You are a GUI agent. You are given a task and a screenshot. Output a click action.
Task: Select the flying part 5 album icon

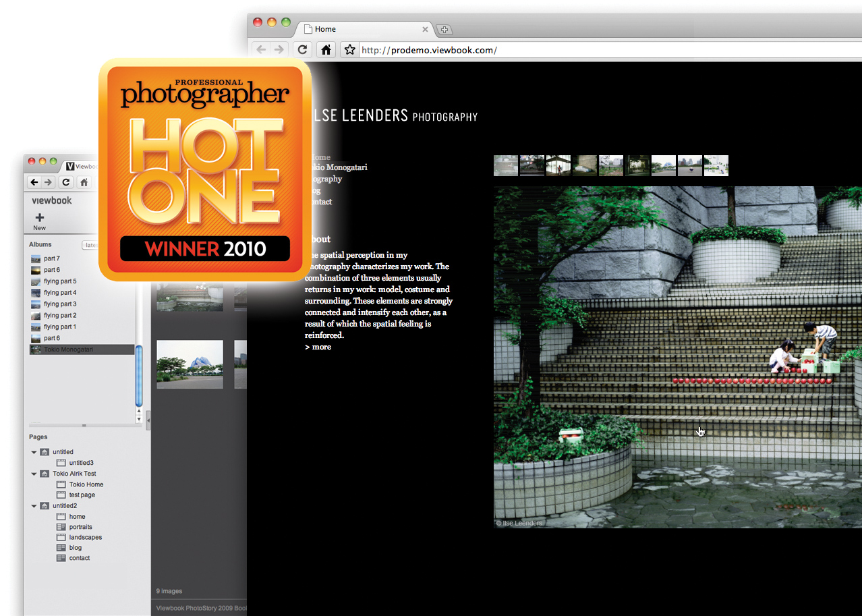[x=36, y=281]
